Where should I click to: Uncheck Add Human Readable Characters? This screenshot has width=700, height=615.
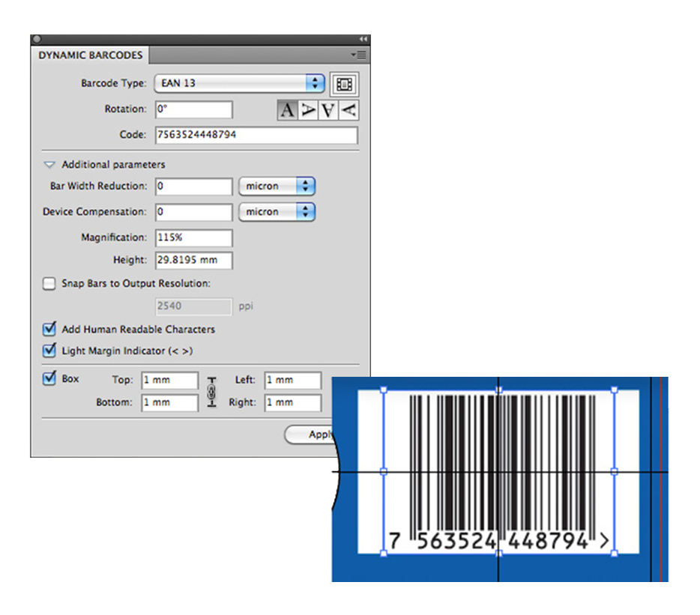click(x=49, y=329)
